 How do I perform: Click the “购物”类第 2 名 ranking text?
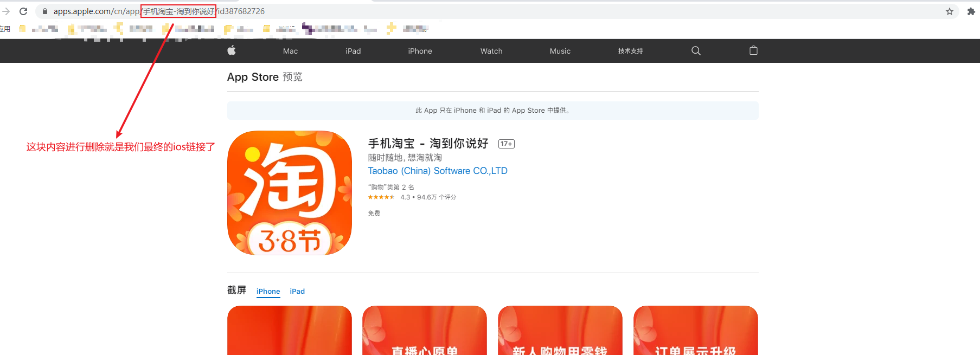coord(391,187)
